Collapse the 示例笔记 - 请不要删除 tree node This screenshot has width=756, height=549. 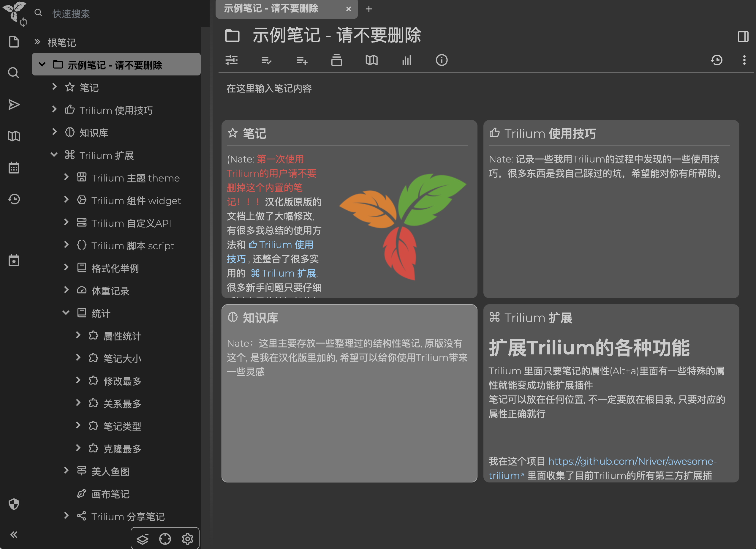click(42, 64)
